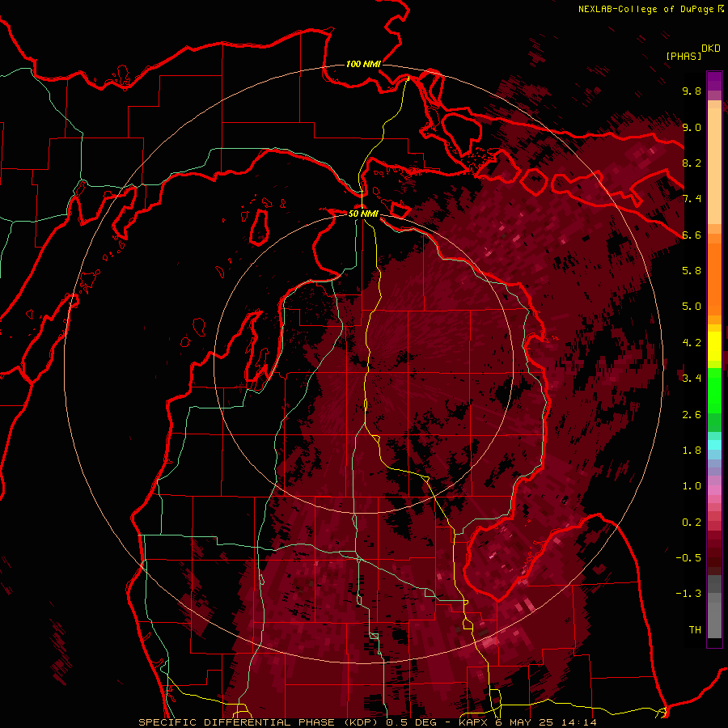Pick the bright green color bar segment

point(714,391)
